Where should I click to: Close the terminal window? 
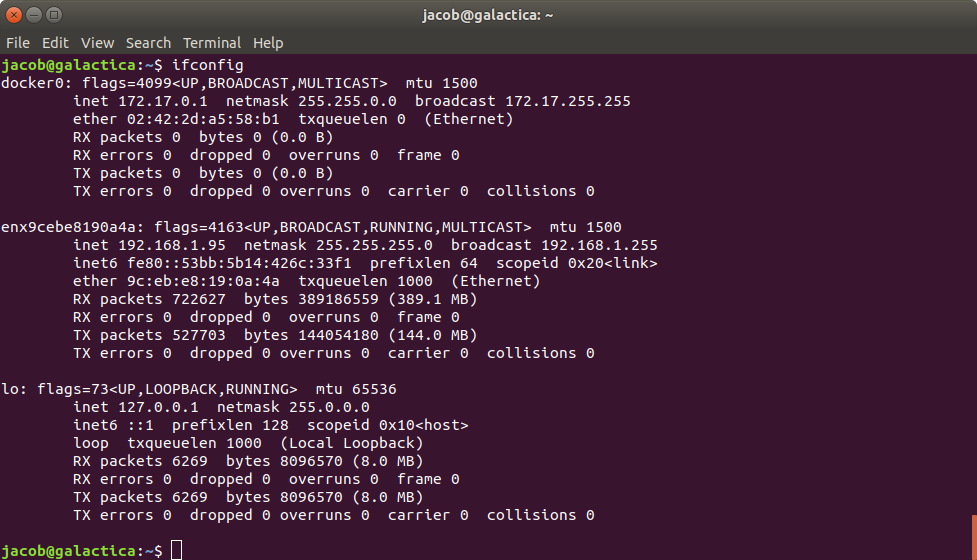14,15
